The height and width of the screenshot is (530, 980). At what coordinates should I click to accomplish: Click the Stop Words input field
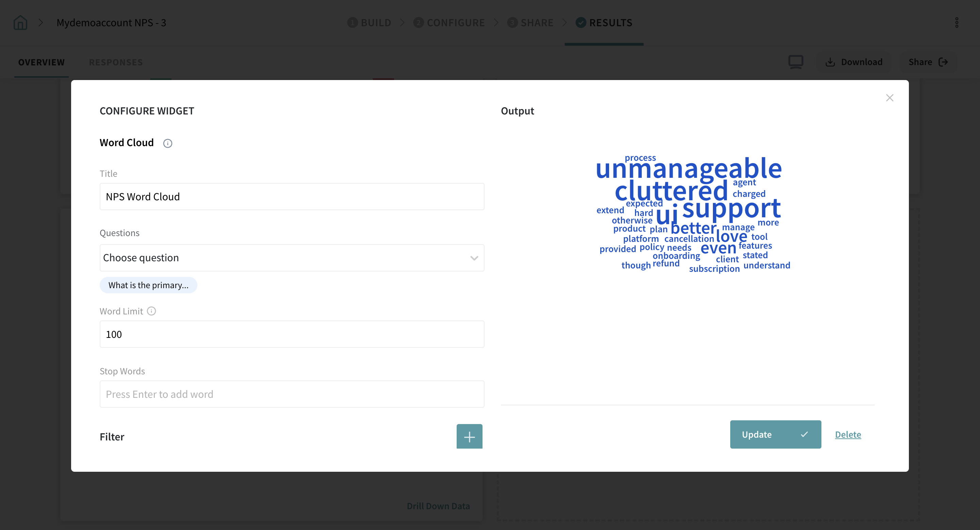click(x=291, y=394)
